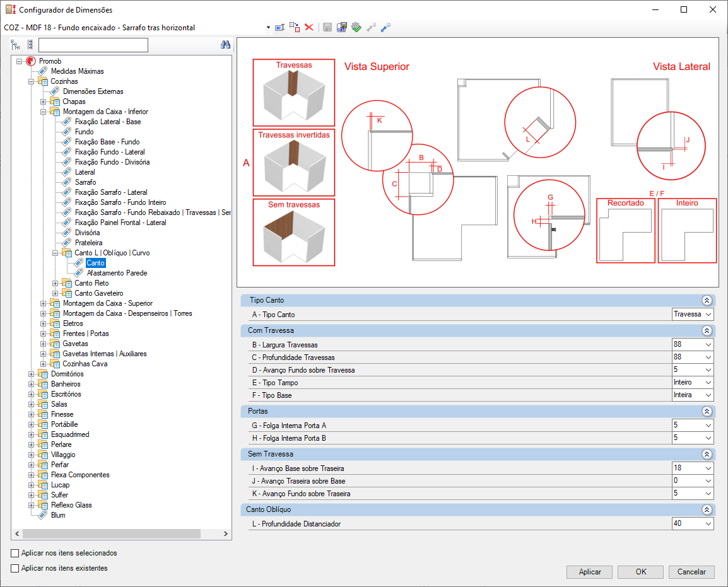Collapse the Com Travessa section
The image size is (728, 587).
coord(707,330)
